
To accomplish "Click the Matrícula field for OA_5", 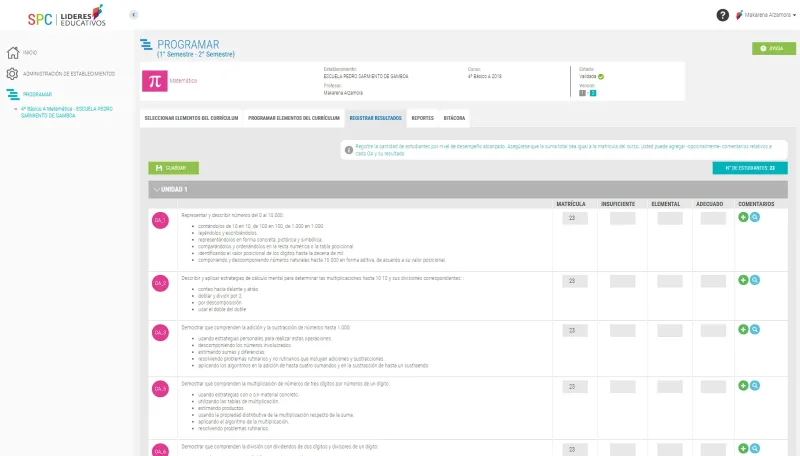I will 575,387.
